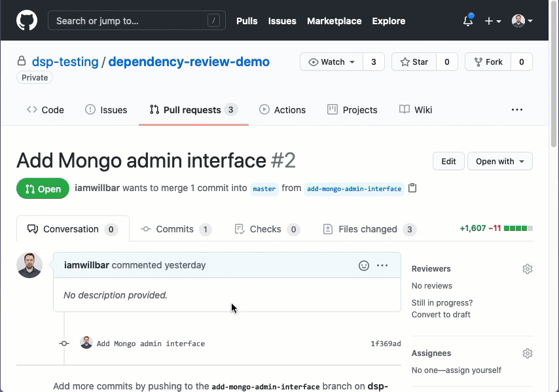The width and height of the screenshot is (559, 392).
Task: Add emoji reaction with smiley icon
Action: point(364,265)
